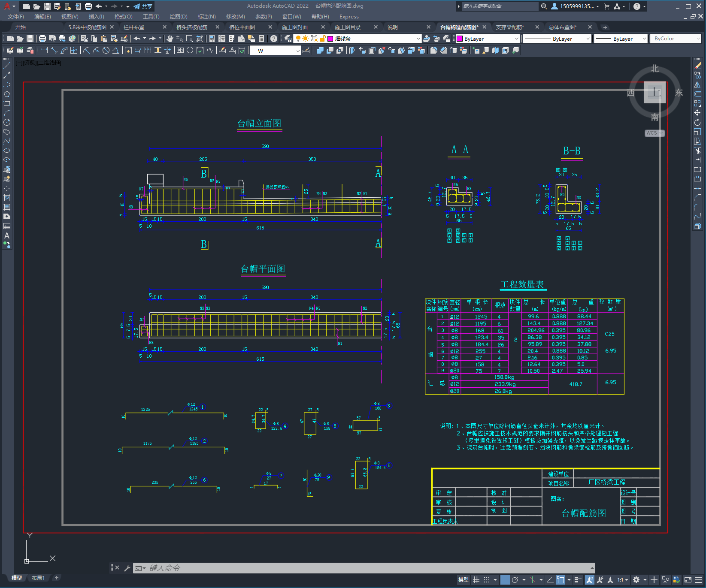The height and width of the screenshot is (588, 706).
Task: Click the new drawing tab plus button
Action: point(605,27)
